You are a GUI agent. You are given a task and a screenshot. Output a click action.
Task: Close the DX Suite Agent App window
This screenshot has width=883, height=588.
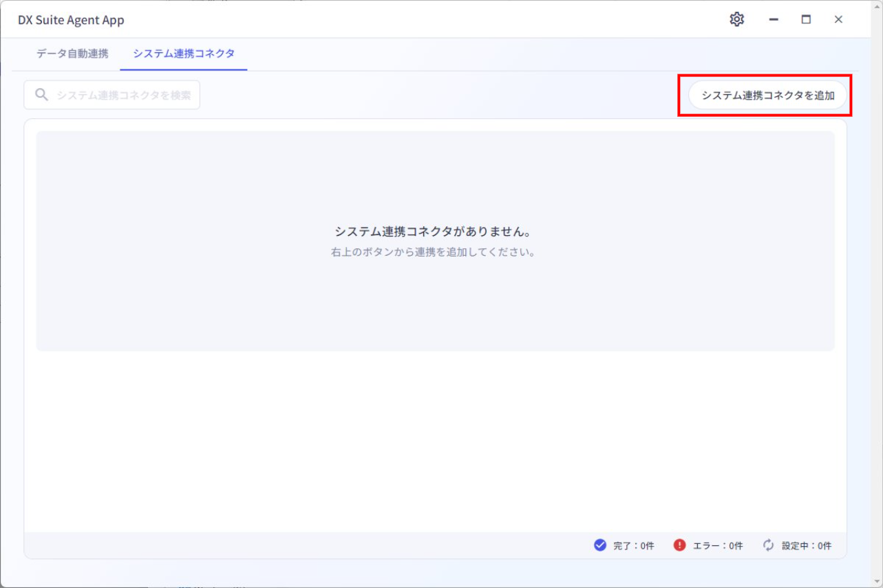click(838, 20)
